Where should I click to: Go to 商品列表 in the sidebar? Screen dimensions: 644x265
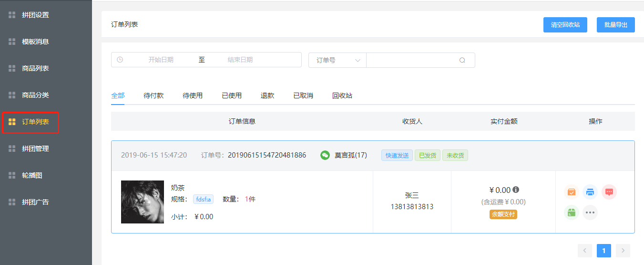point(35,68)
